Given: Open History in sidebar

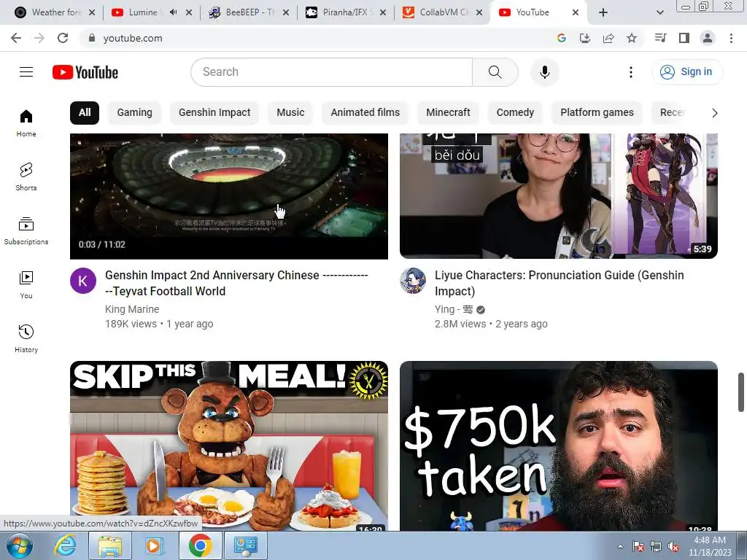Looking at the screenshot, I should (x=26, y=339).
